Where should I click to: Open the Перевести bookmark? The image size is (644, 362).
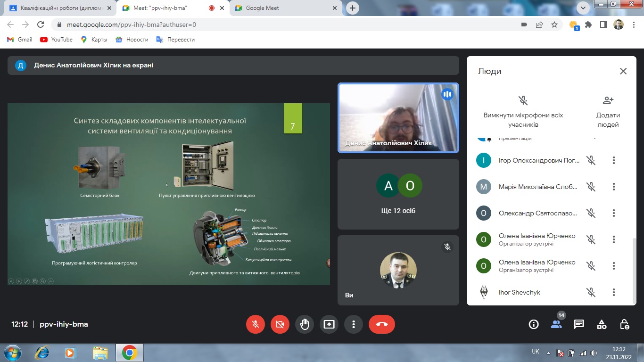(x=176, y=40)
